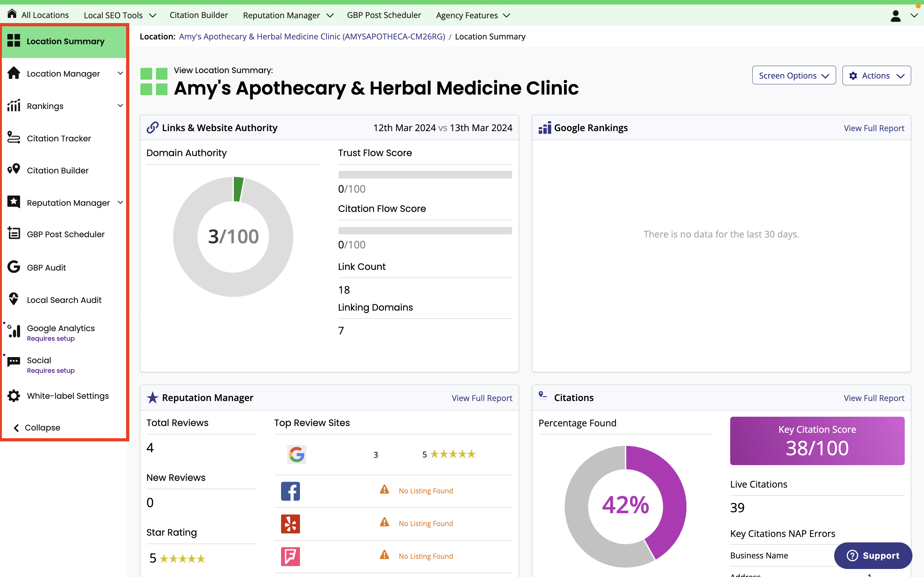The image size is (924, 577).
Task: Click the home icon beside All Locations
Action: pos(12,14)
